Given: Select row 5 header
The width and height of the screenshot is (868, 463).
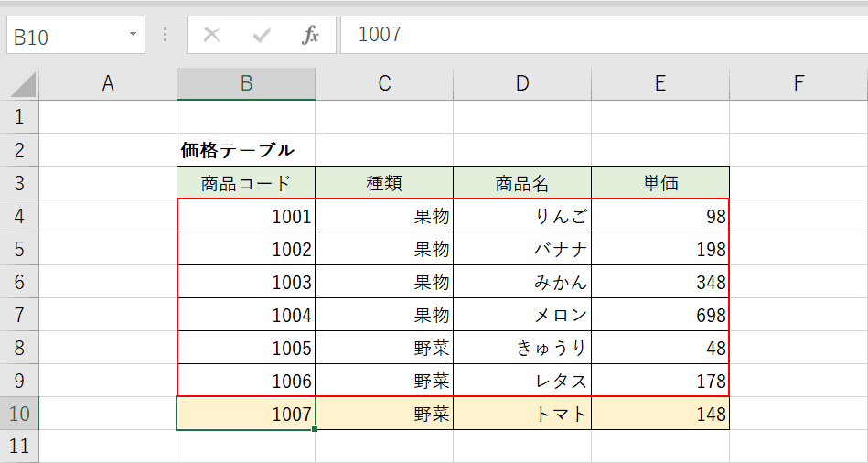Looking at the screenshot, I should pos(19,249).
